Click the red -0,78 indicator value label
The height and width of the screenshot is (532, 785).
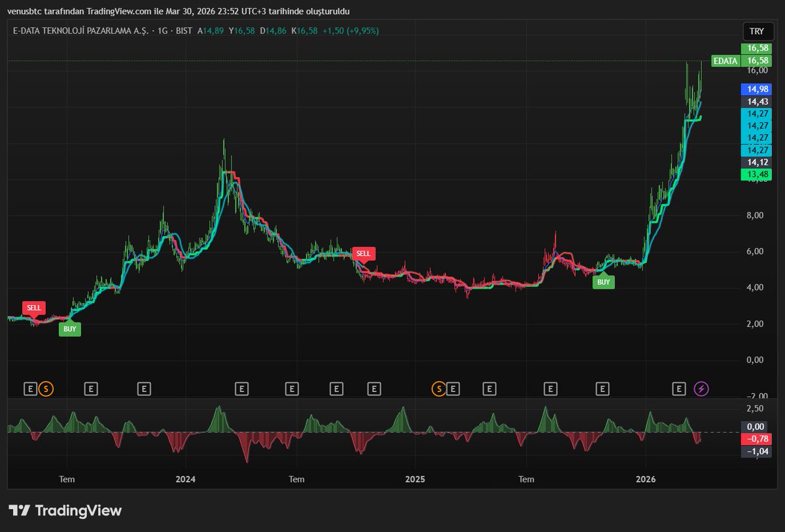click(757, 438)
